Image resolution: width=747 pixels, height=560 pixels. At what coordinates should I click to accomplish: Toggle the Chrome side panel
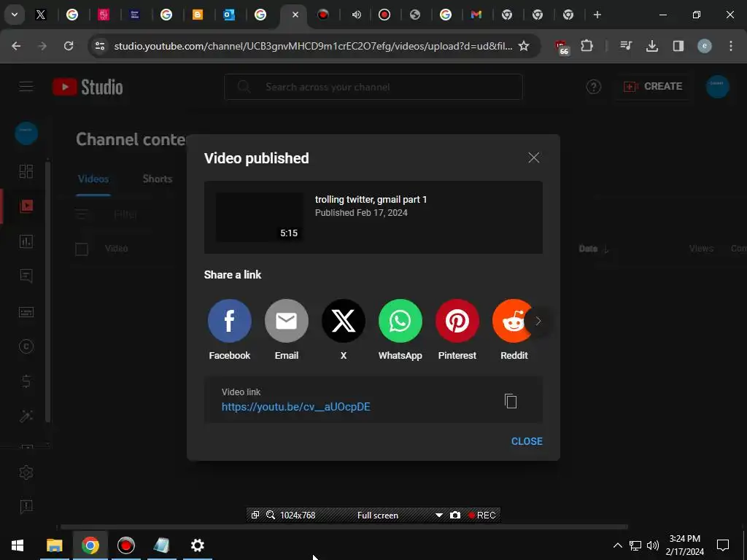[x=678, y=46]
